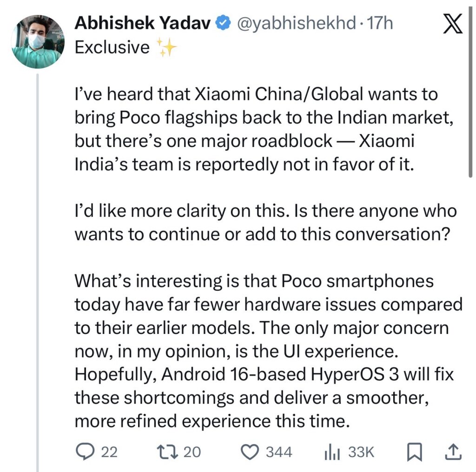Click the 22 replies count
476x472 pixels.
[x=110, y=452]
